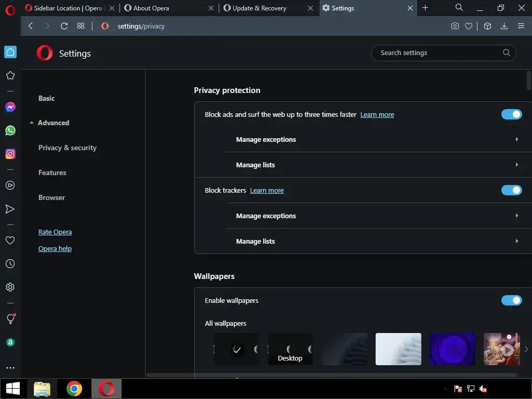Open Pinboards heart in sidebar
This screenshot has width=532, height=399.
(x=10, y=240)
